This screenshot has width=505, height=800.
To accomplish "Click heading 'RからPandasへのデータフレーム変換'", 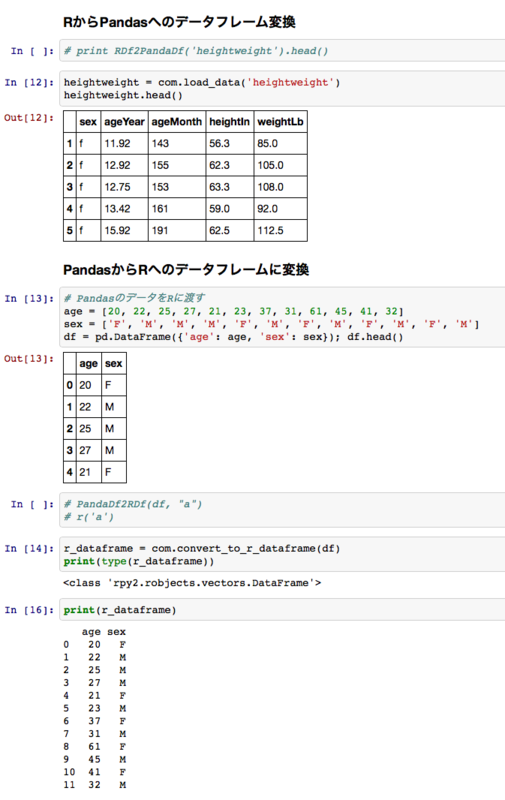I will click(179, 22).
